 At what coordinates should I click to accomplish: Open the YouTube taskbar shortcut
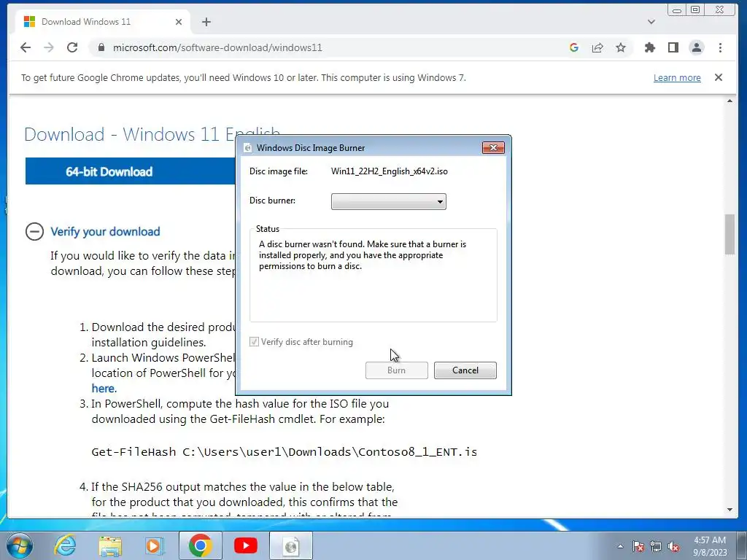[x=245, y=545]
